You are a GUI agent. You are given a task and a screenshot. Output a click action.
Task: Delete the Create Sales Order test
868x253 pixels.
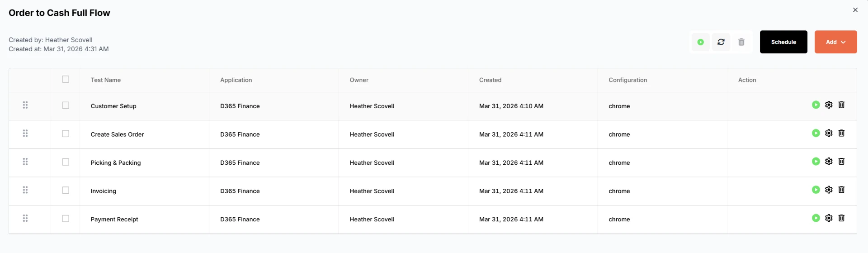(841, 133)
